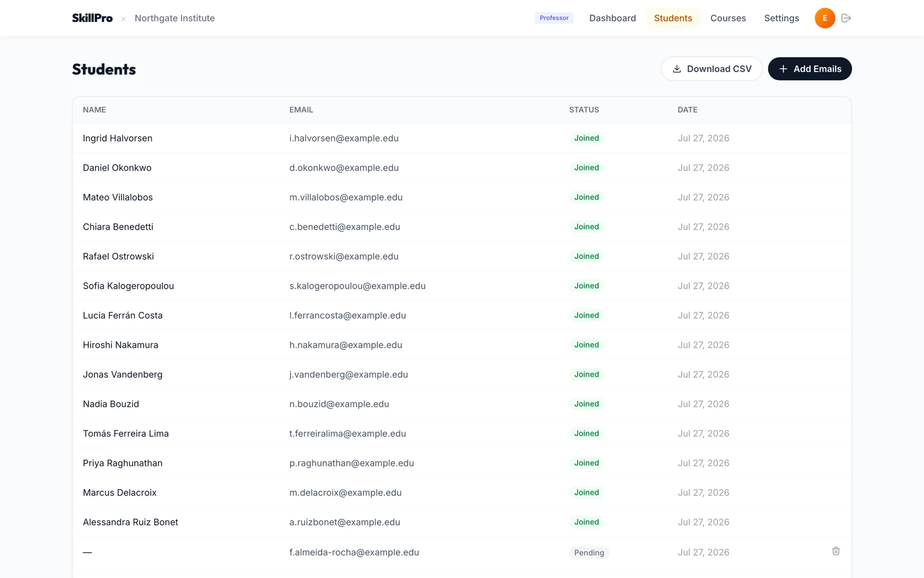The height and width of the screenshot is (578, 924).
Task: Select the Nadia Bouzid name
Action: point(111,404)
